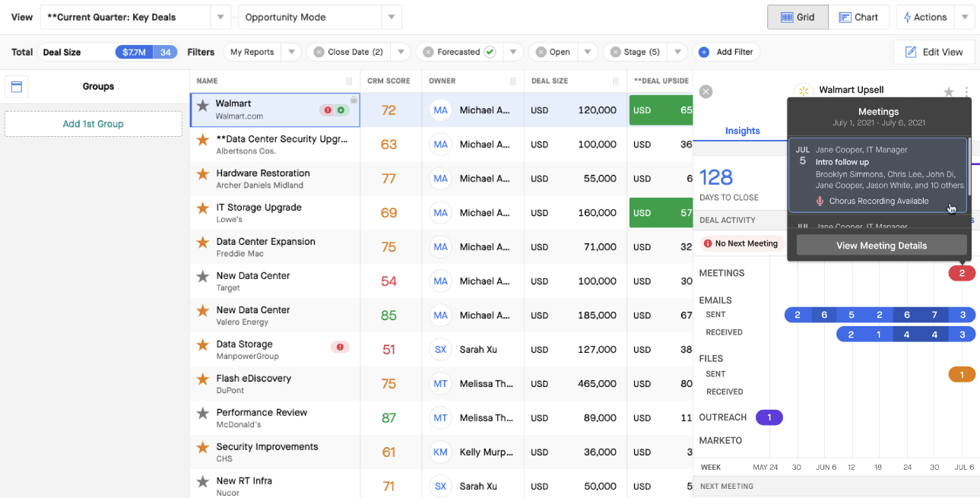Remove the Close Date filter with its x icon

click(x=319, y=52)
